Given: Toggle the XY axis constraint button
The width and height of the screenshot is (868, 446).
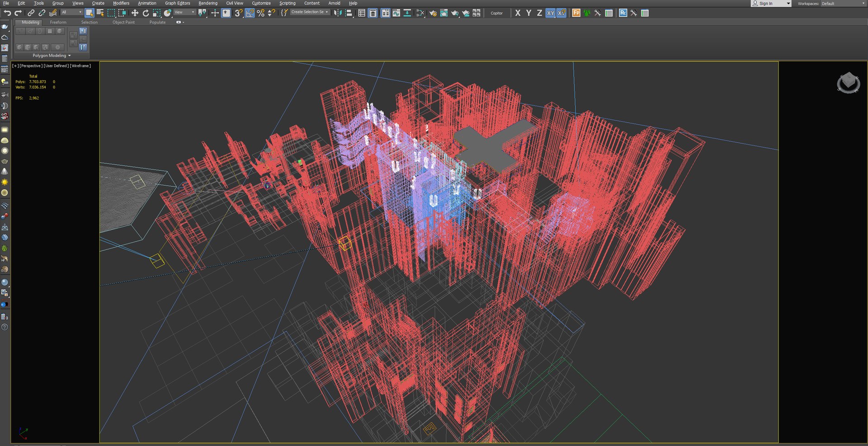Looking at the screenshot, I should coord(550,13).
